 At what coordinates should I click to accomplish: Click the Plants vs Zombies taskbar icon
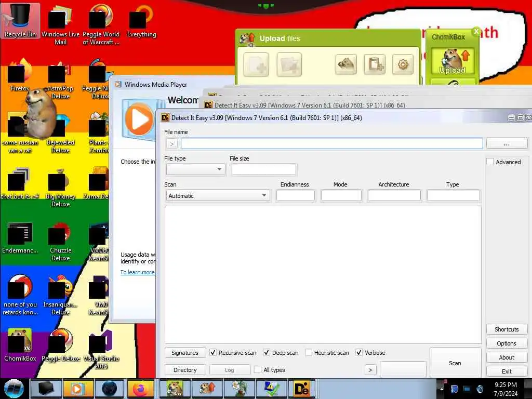239,389
